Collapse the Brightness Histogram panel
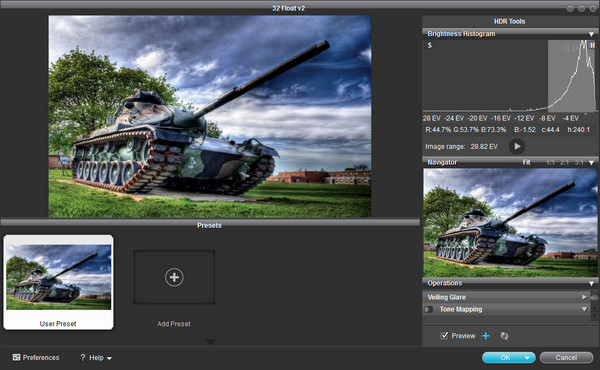600x370 pixels. click(x=591, y=34)
